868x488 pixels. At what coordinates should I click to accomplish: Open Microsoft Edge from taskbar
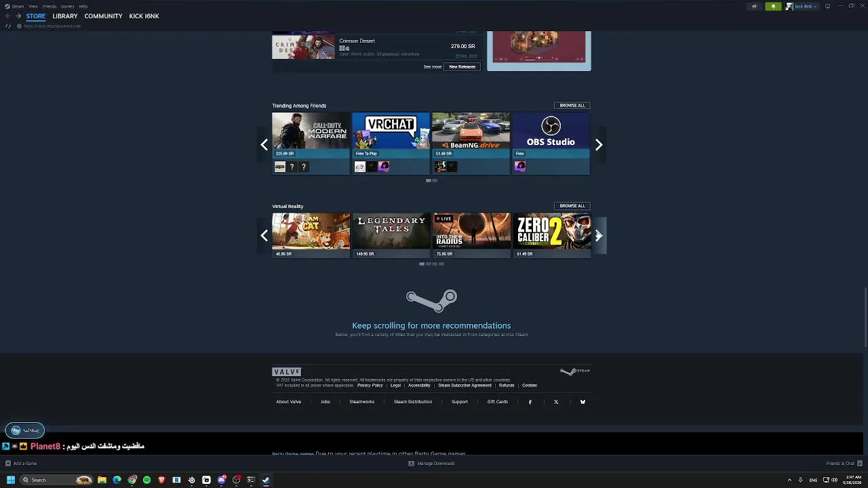pyautogui.click(x=117, y=480)
